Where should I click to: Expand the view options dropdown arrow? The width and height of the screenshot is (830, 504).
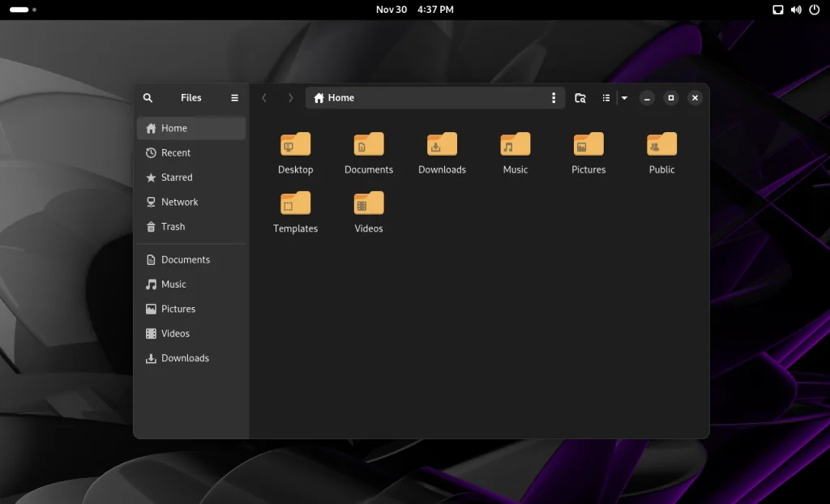click(624, 98)
